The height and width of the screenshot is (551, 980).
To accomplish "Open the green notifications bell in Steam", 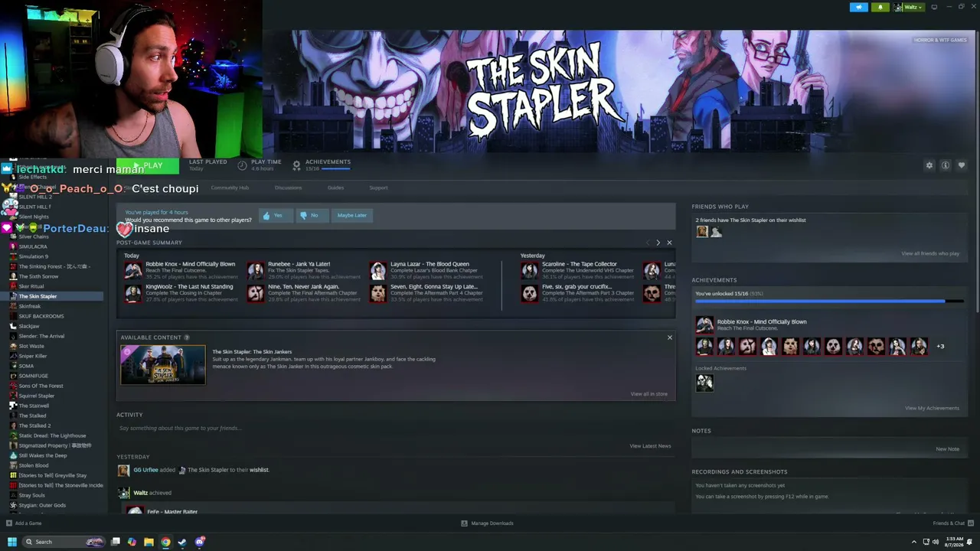I will pyautogui.click(x=880, y=7).
